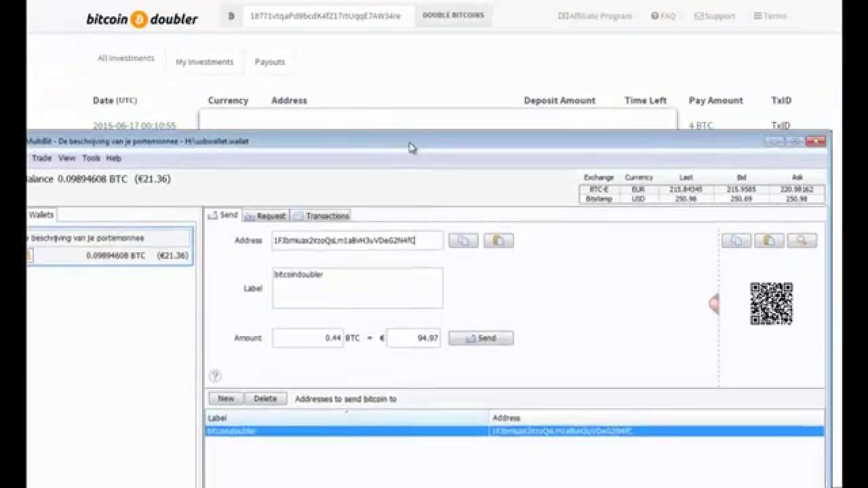Click the euro amount field showing 94.97
Screen dimensions: 868x488
pyautogui.click(x=414, y=338)
